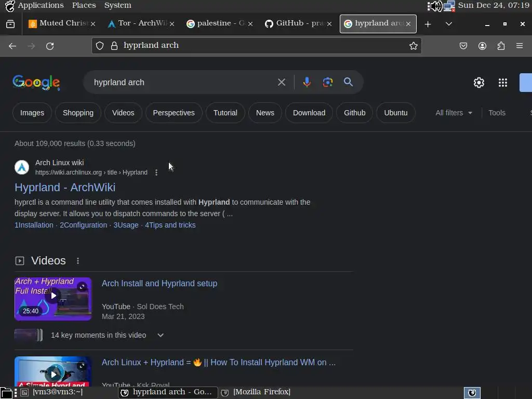532x399 pixels.
Task: Clear the Google search box
Action: click(x=281, y=82)
